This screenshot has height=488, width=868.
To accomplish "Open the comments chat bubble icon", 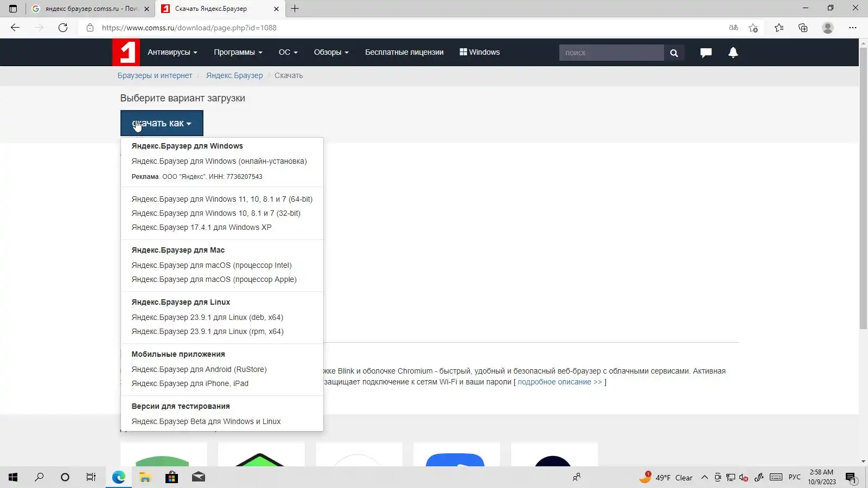I will coord(706,53).
